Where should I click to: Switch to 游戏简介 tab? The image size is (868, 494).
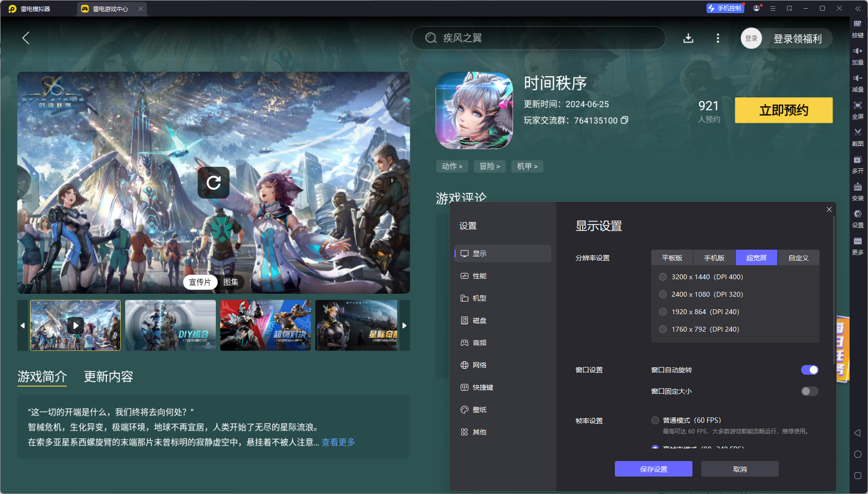[x=42, y=377]
